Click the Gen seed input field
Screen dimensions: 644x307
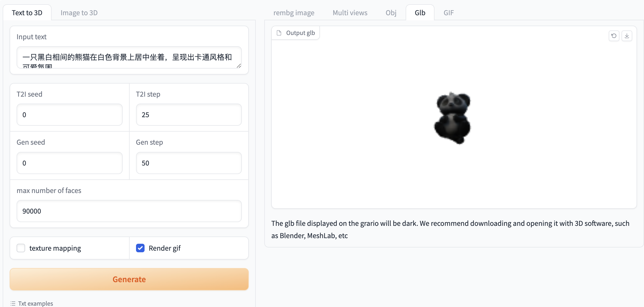tap(69, 163)
